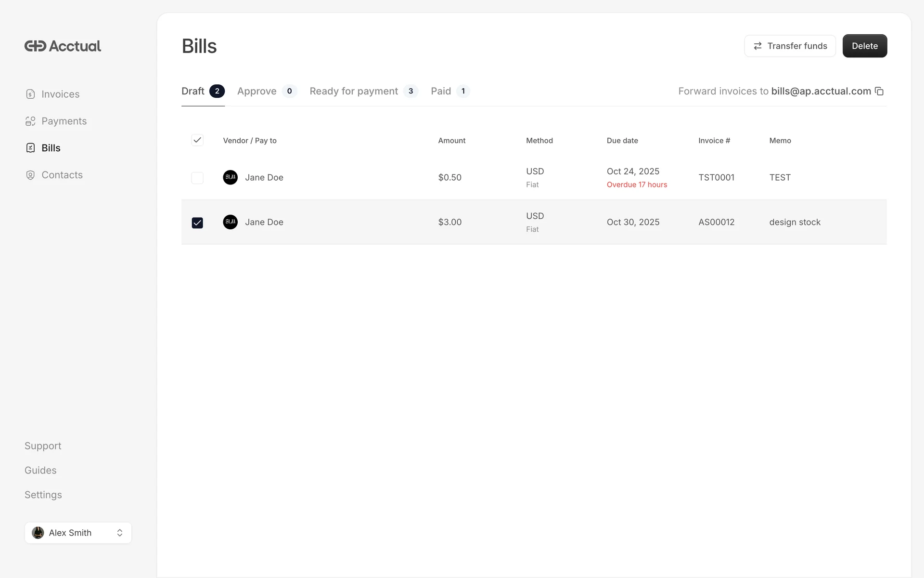Click the Transfer funds button

coord(790,46)
